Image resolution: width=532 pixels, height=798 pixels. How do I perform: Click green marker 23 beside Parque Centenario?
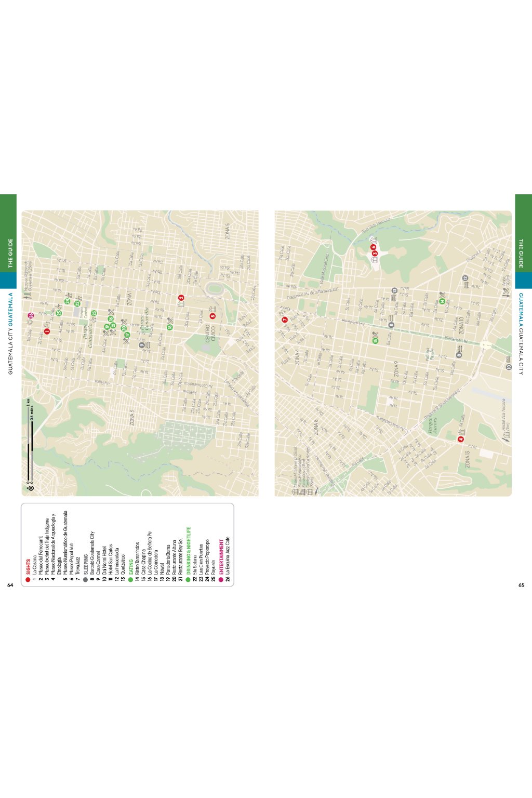94,313
